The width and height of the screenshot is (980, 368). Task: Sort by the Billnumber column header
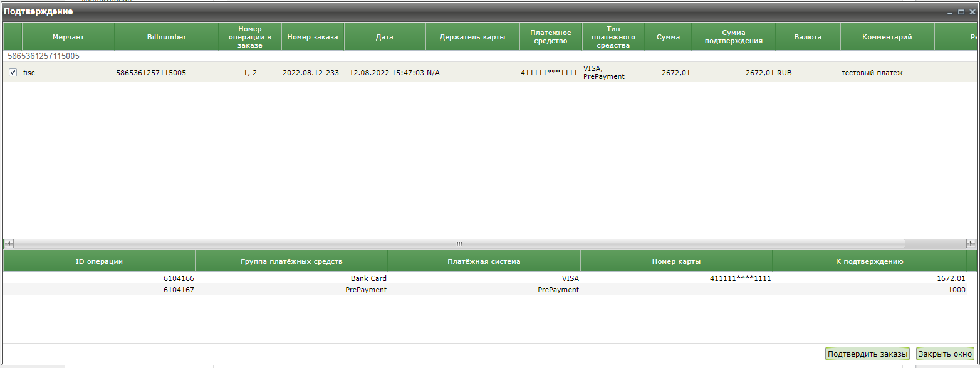point(167,37)
